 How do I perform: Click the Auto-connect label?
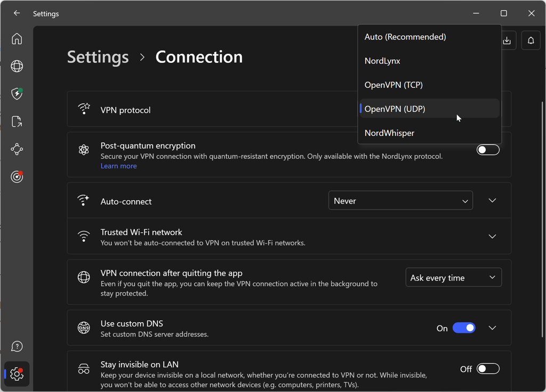pyautogui.click(x=126, y=202)
